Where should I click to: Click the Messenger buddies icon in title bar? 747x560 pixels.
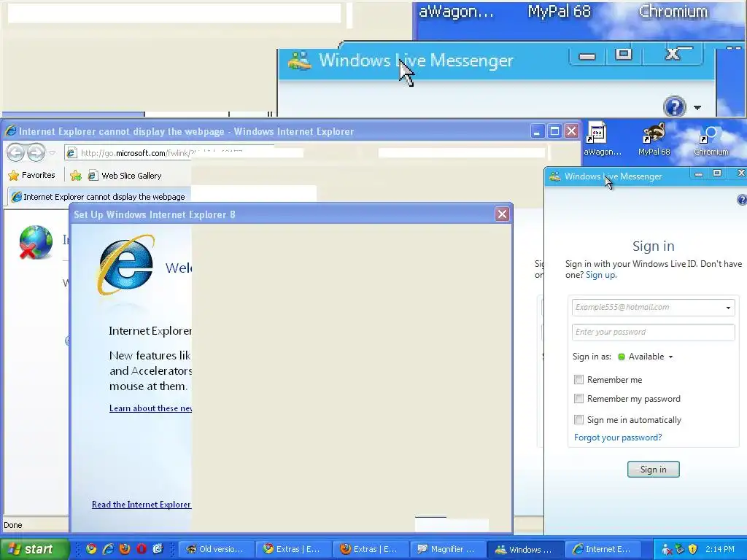554,176
